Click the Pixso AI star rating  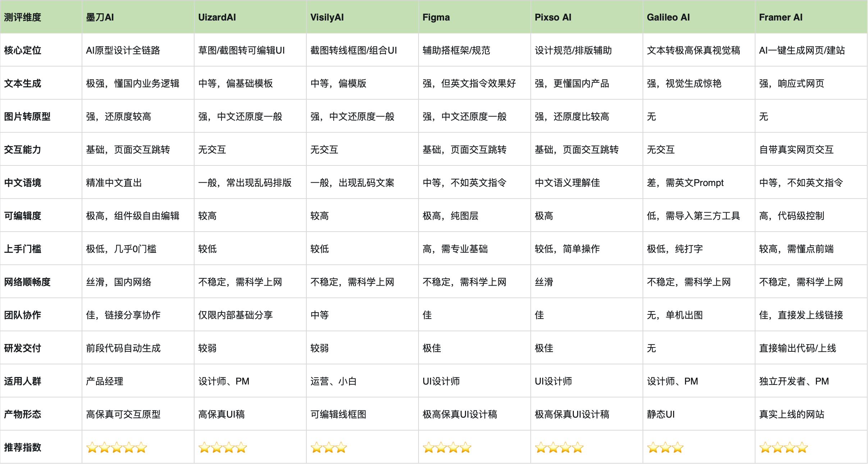tap(559, 447)
